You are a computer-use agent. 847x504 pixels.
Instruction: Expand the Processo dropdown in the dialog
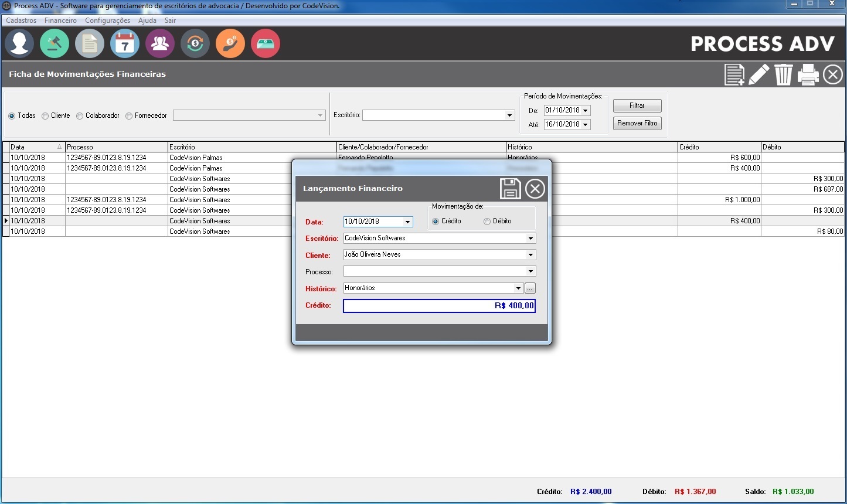coord(530,271)
